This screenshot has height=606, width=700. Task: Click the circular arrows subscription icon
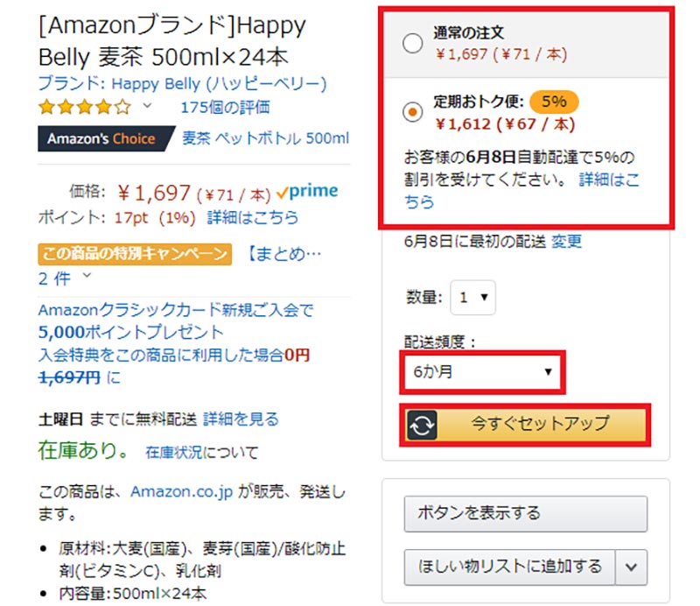point(422,424)
